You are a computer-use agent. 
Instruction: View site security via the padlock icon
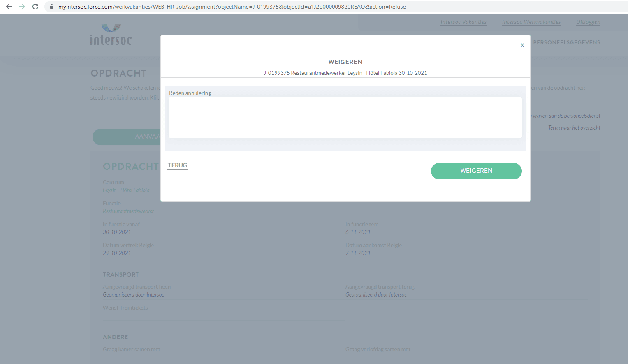[52, 7]
